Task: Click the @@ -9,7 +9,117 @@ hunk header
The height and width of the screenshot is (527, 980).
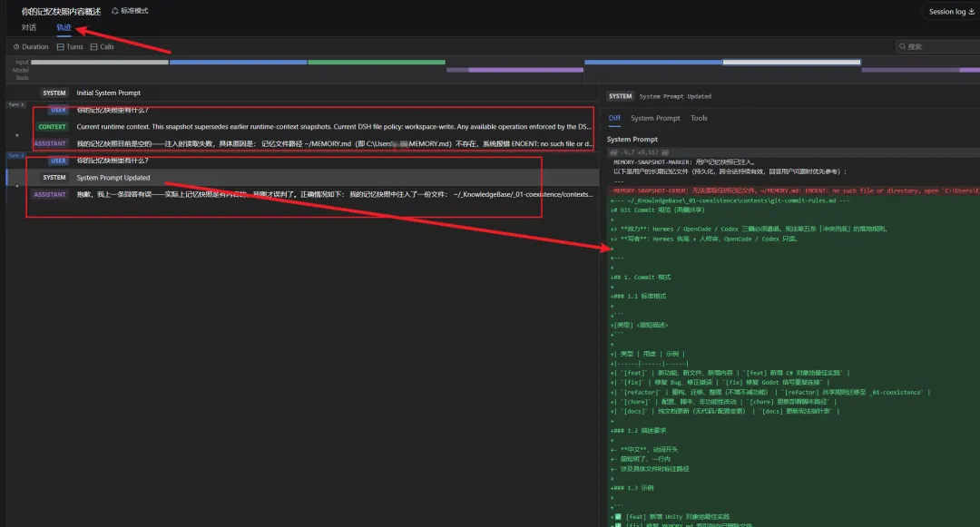Action: [x=639, y=152]
